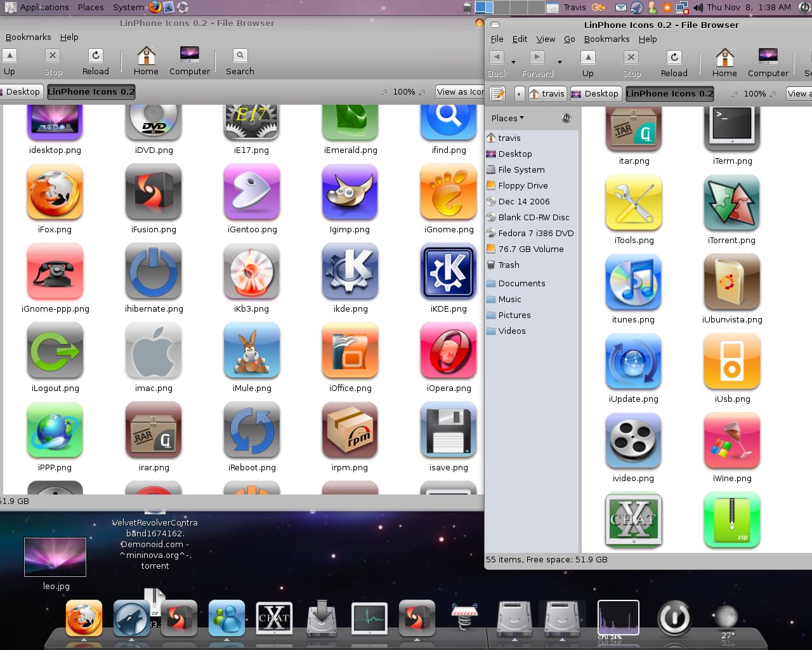Screen dimensions: 812x650
Task: Click Computer in right window toolbar
Action: pyautogui.click(x=768, y=64)
